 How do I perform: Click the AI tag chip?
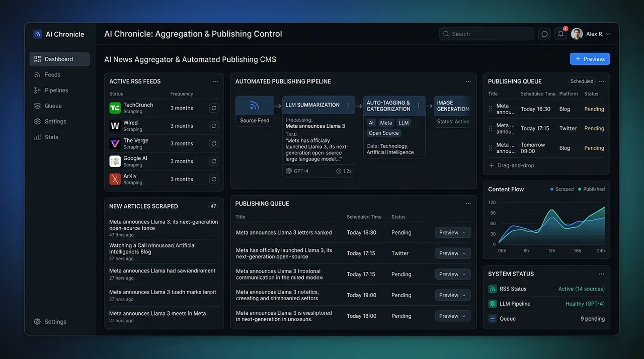[371, 123]
